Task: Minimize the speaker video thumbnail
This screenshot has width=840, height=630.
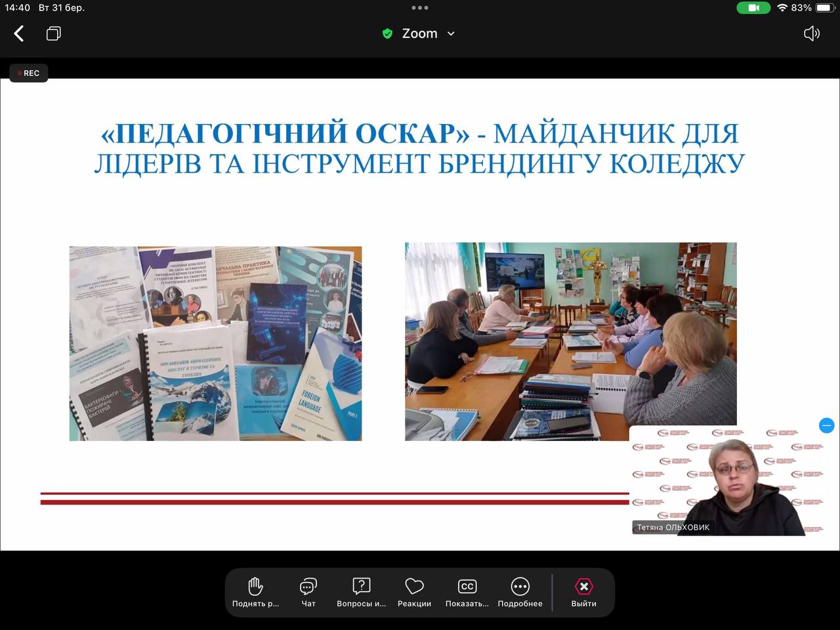Action: [x=826, y=425]
